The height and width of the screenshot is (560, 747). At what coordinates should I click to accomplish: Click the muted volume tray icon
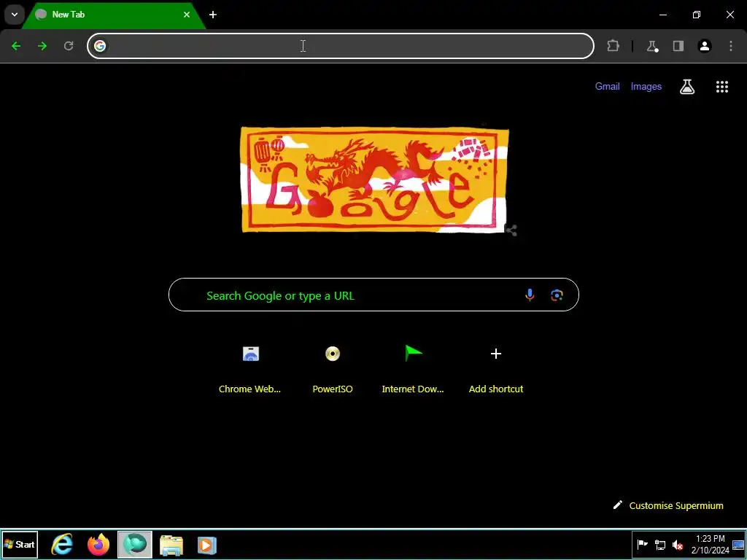pos(678,545)
